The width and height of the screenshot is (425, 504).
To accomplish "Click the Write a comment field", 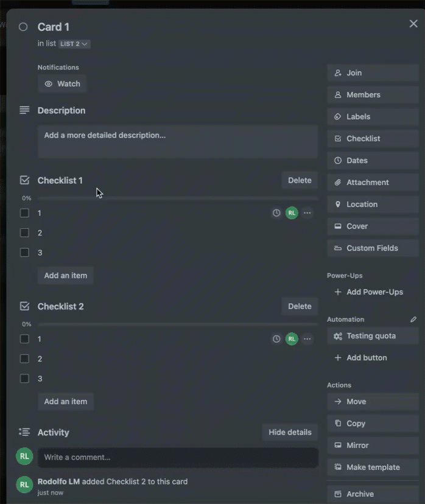I will (178, 457).
